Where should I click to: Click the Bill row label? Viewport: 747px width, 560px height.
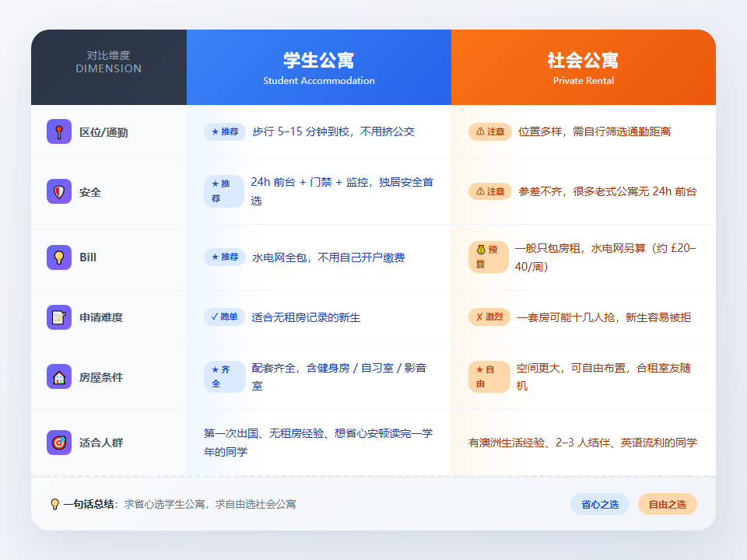point(88,257)
